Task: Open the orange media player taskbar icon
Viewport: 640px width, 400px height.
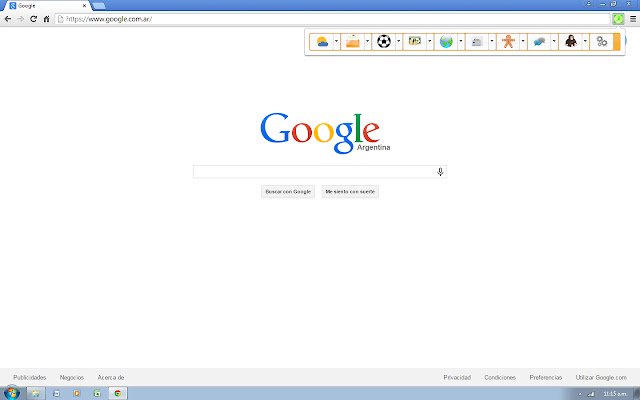Action: coord(77,393)
